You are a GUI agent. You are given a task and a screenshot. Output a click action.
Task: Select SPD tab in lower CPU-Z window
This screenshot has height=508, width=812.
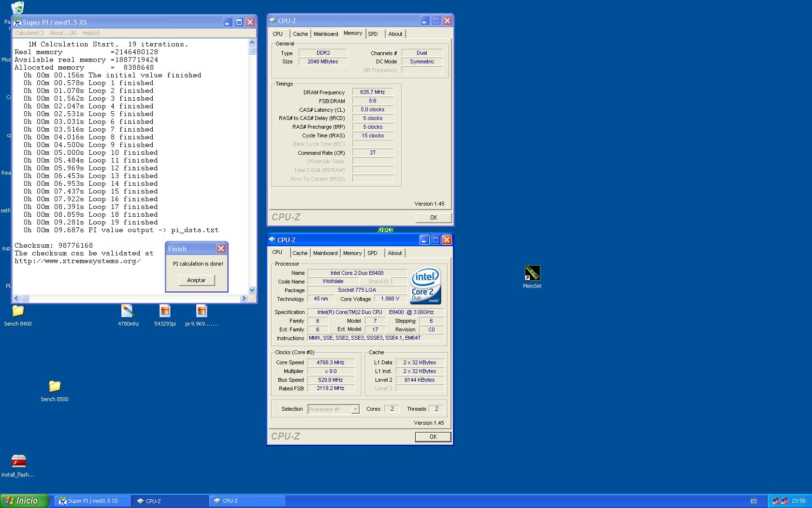click(372, 253)
